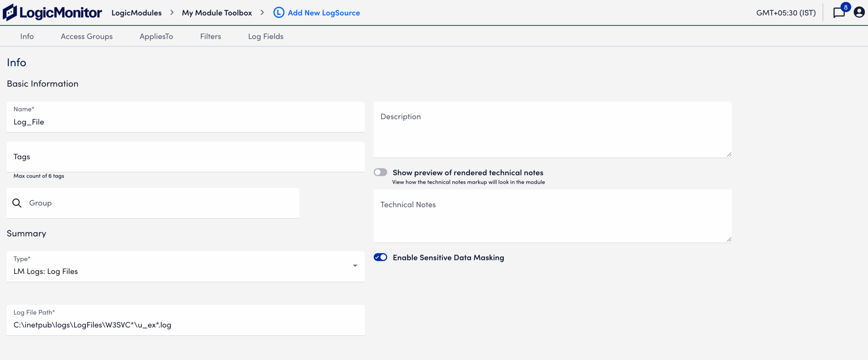
Task: Click the Name field showing Log_File
Action: pyautogui.click(x=185, y=121)
